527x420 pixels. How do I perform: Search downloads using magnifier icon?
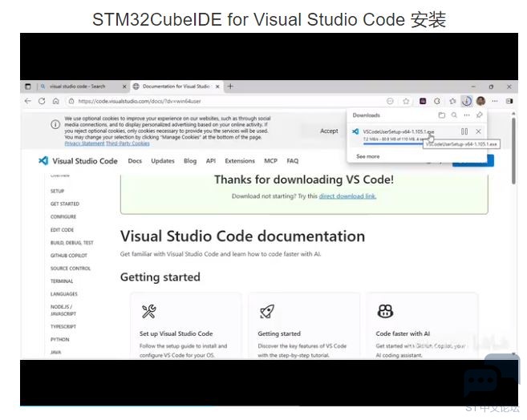(454, 115)
